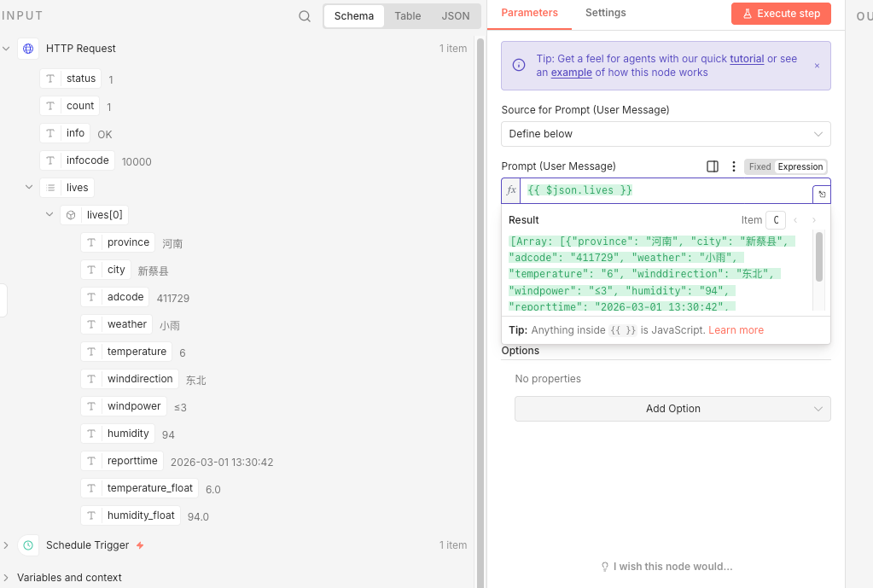Click the input panel vertical scrollbar
The image size is (873, 588).
coord(480,311)
